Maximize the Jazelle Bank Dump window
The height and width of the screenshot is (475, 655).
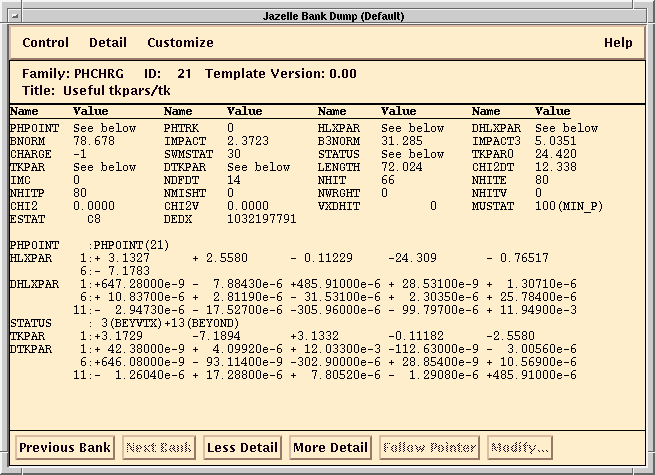pos(641,16)
